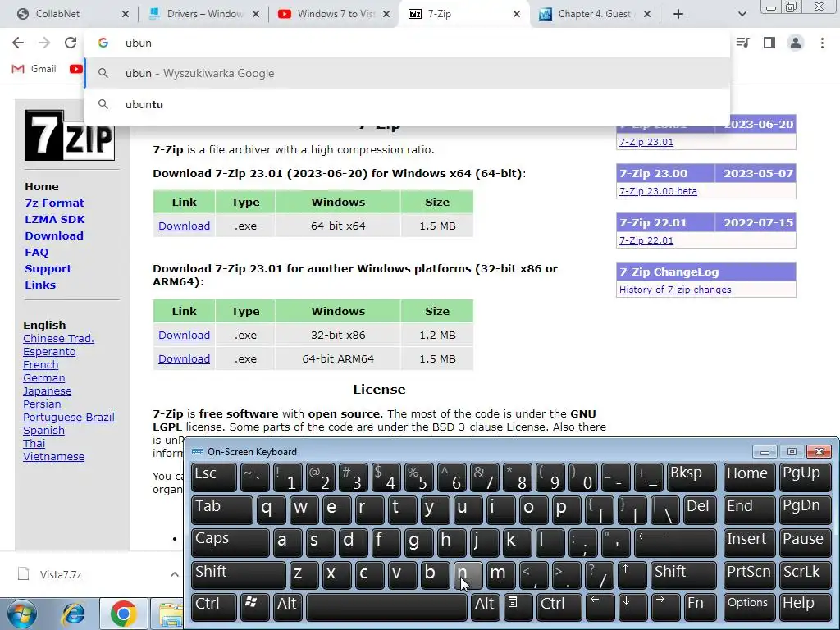Click the space bar on the On-Screen Keyboard
The width and height of the screenshot is (840, 630).
[x=386, y=607]
